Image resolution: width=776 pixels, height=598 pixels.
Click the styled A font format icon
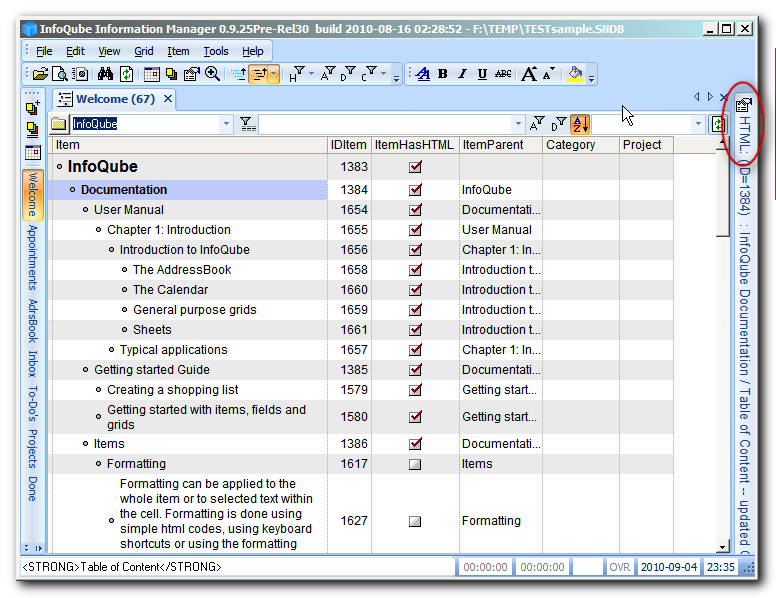pos(423,74)
